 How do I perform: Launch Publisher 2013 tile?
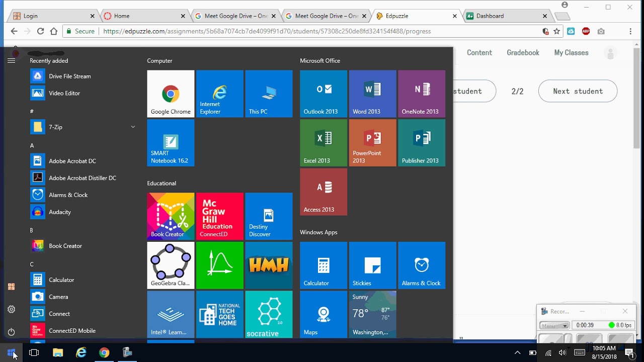[x=422, y=143]
